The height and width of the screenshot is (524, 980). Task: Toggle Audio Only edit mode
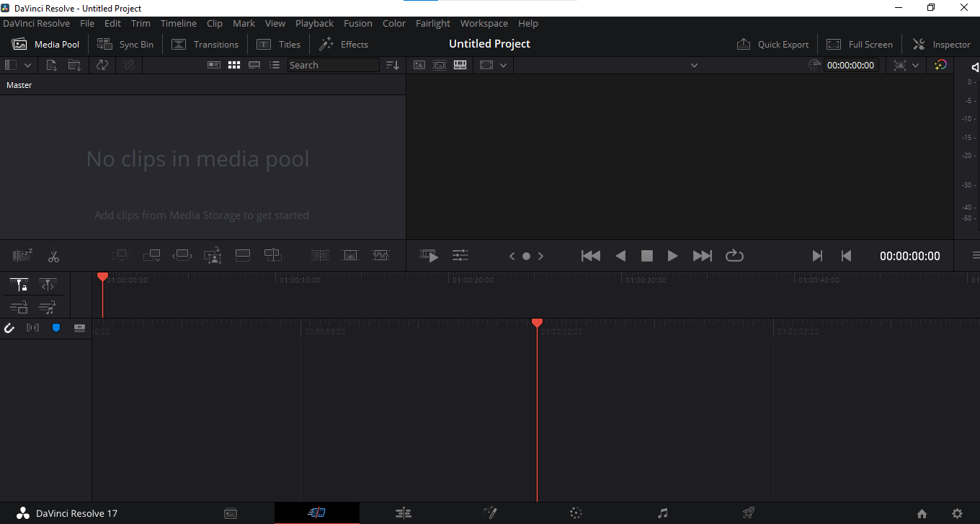pyautogui.click(x=48, y=308)
